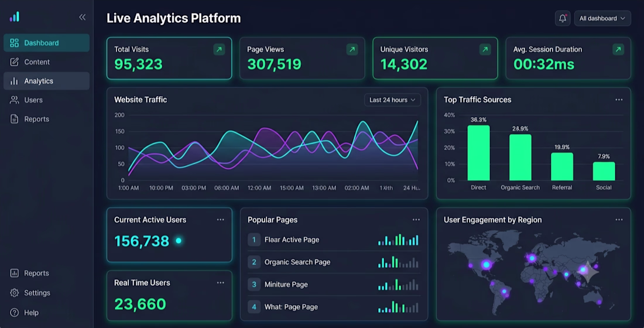Go to Analytics section
Viewport: 644px width, 328px height.
click(x=46, y=81)
